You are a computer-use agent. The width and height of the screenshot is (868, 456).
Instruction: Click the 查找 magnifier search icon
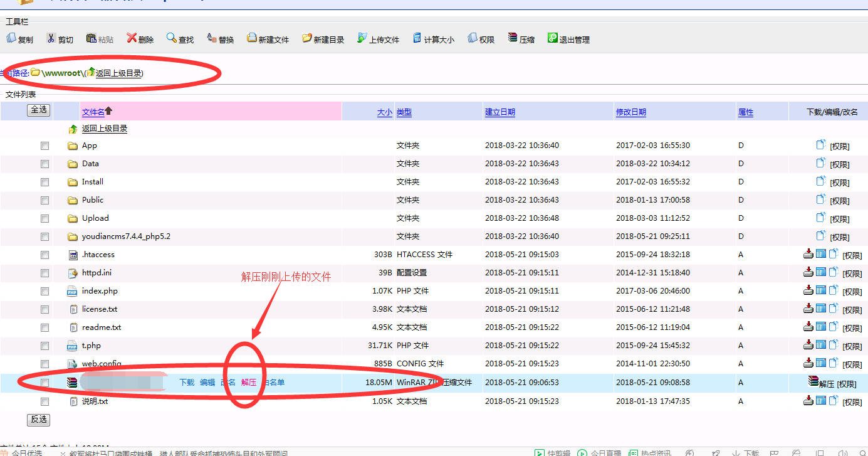click(171, 38)
